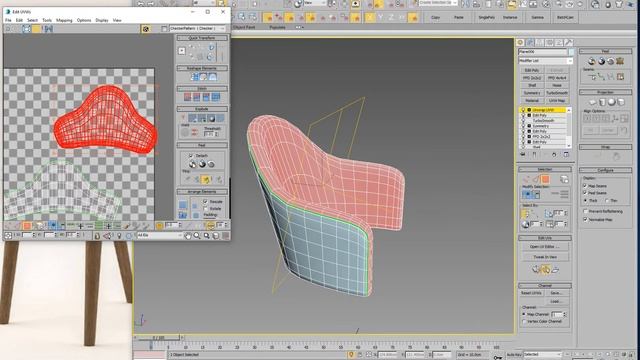This screenshot has width=640, height=360.
Task: Click the Reset UVWs button
Action: pyautogui.click(x=531, y=293)
